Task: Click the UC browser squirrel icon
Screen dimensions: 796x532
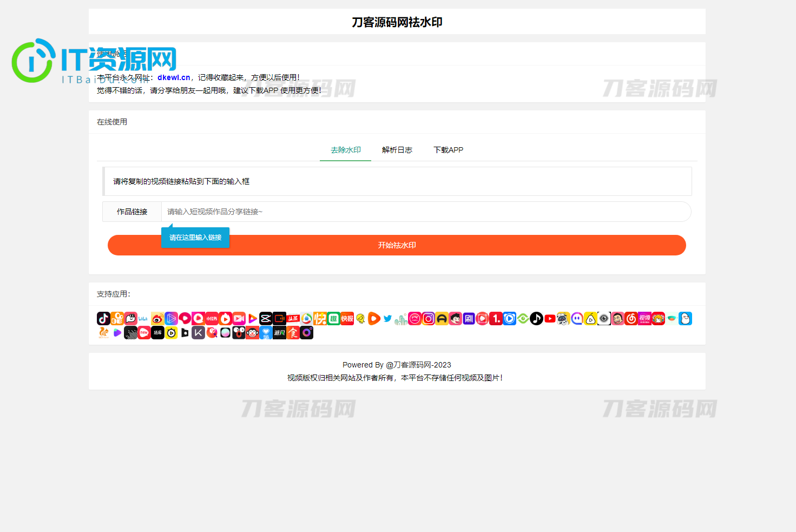Action: [x=103, y=332]
